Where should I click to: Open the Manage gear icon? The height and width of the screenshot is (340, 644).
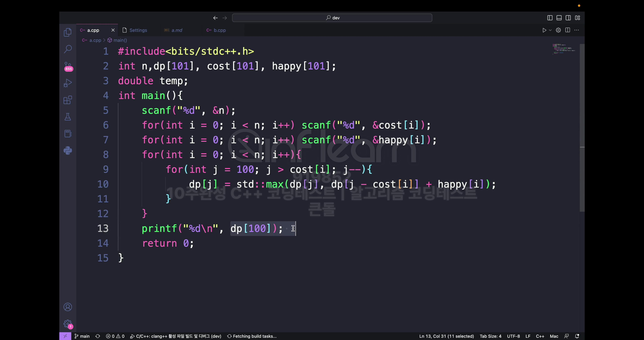coord(67,324)
